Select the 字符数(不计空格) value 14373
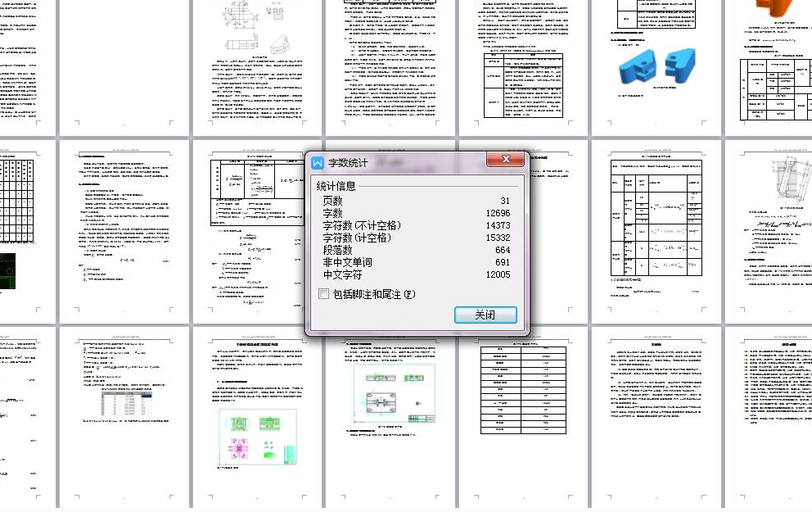The image size is (812, 512). [x=498, y=225]
